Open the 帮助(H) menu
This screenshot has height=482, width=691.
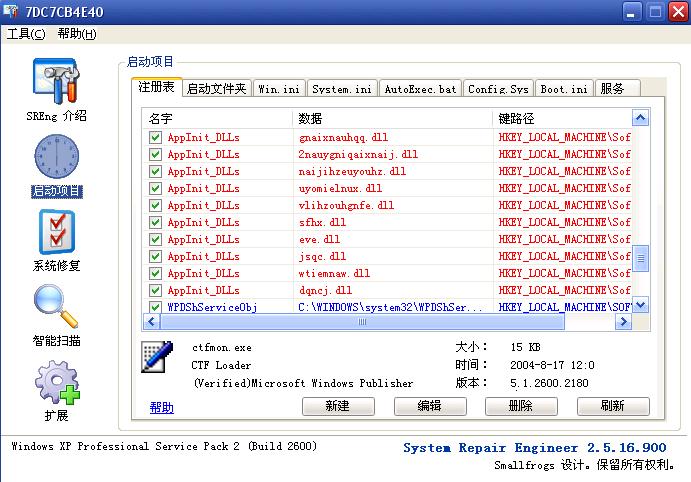pyautogui.click(x=77, y=34)
